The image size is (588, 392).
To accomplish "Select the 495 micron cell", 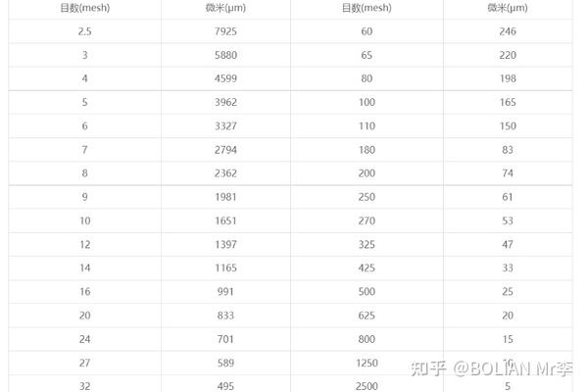I will (x=227, y=385).
